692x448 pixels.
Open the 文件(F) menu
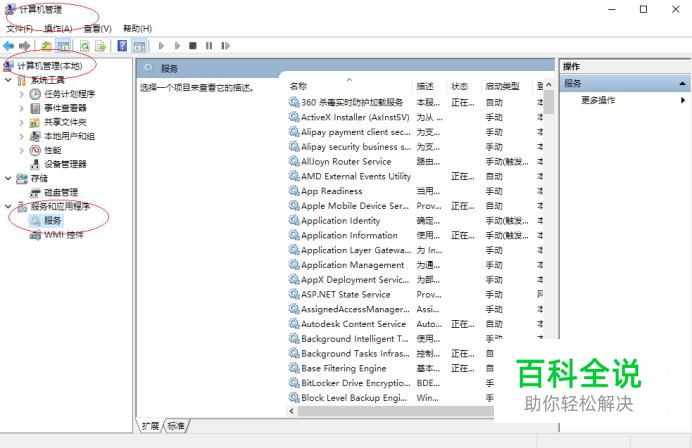[19, 29]
